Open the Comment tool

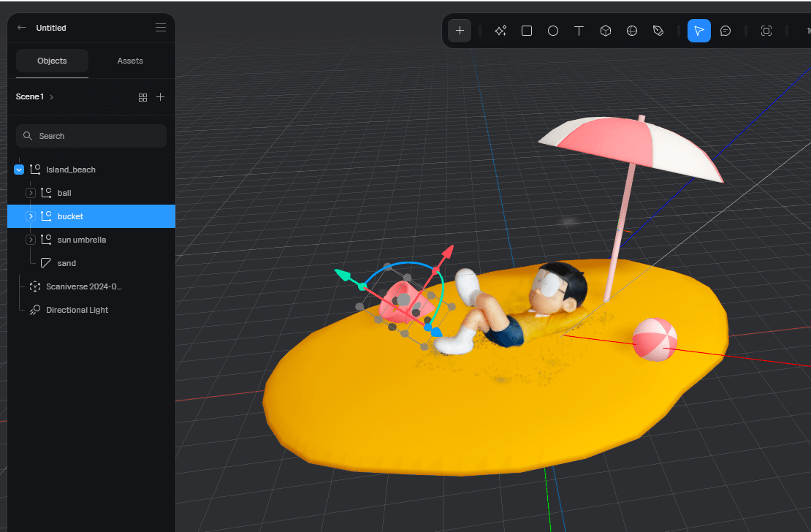(725, 31)
